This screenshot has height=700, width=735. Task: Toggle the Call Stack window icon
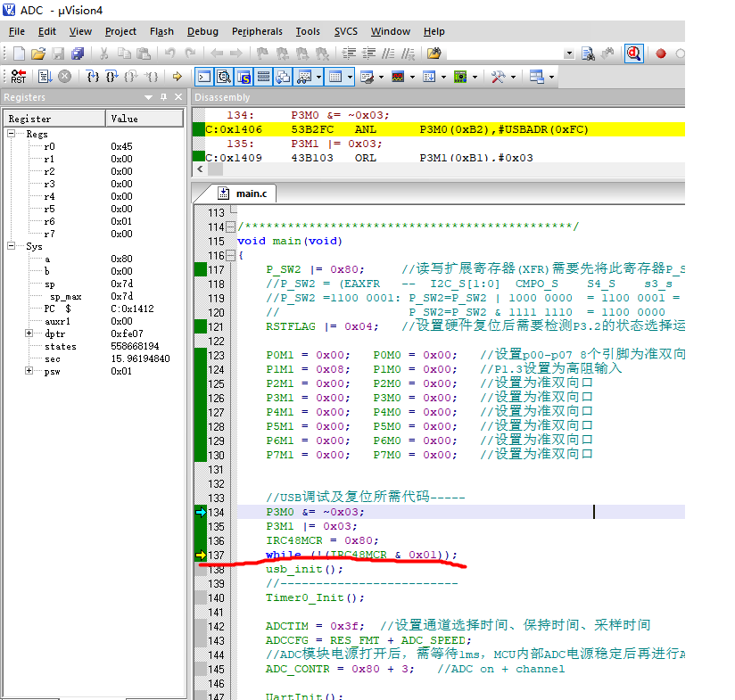[283, 77]
